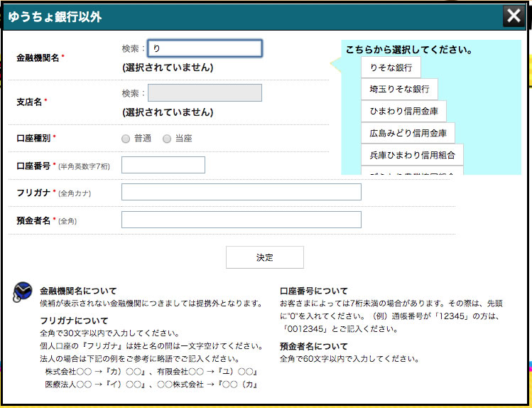Click the 金融機関名 search field
Screen dimensions: 532x408
205,48
